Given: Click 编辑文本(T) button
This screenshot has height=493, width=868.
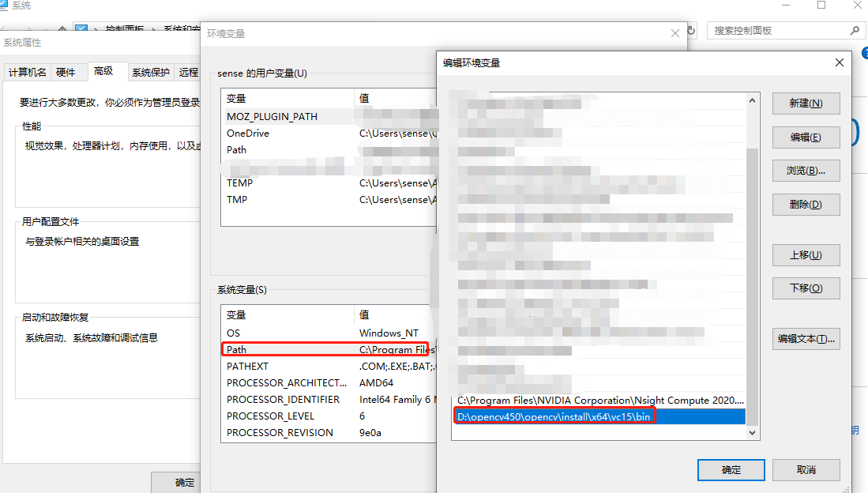Looking at the screenshot, I should coord(806,339).
